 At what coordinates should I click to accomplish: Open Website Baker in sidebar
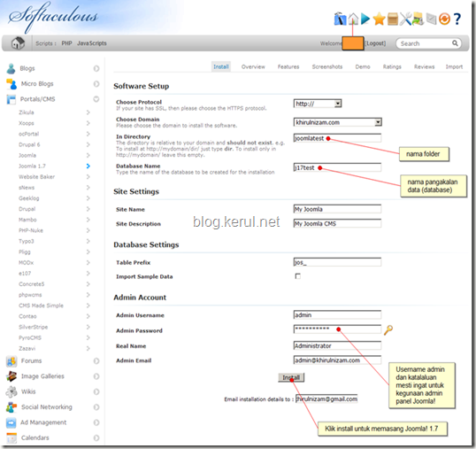[37, 177]
